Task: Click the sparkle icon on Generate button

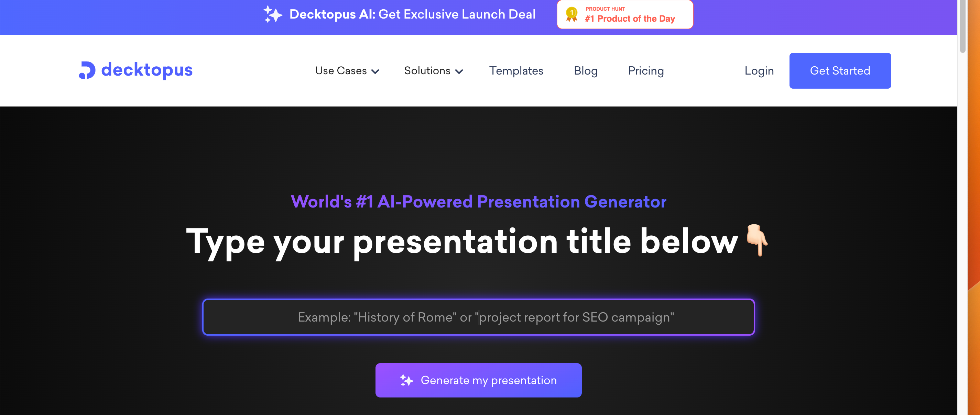Action: click(x=406, y=381)
